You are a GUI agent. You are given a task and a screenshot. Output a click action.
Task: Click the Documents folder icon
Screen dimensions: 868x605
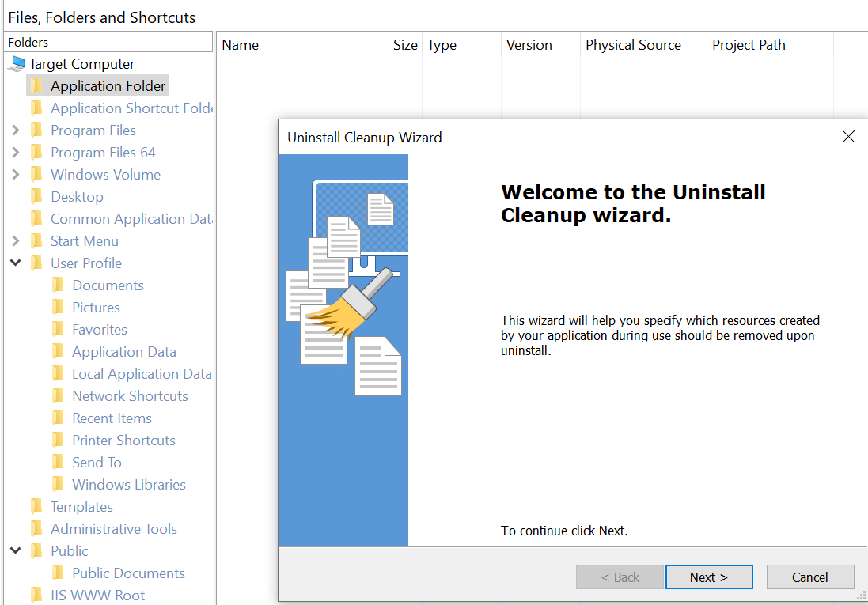tap(58, 285)
